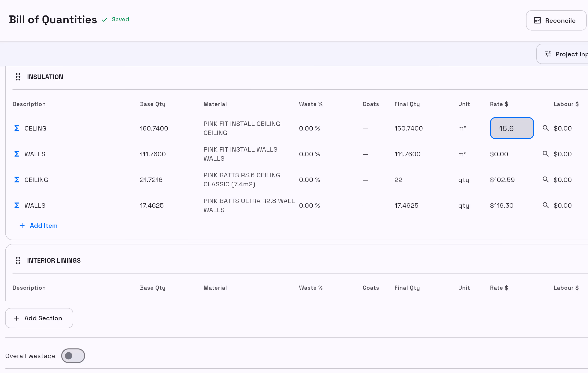Viewport: 588px width, 373px height.
Task: Grab the INSULATION section drag handle
Action: [x=18, y=77]
